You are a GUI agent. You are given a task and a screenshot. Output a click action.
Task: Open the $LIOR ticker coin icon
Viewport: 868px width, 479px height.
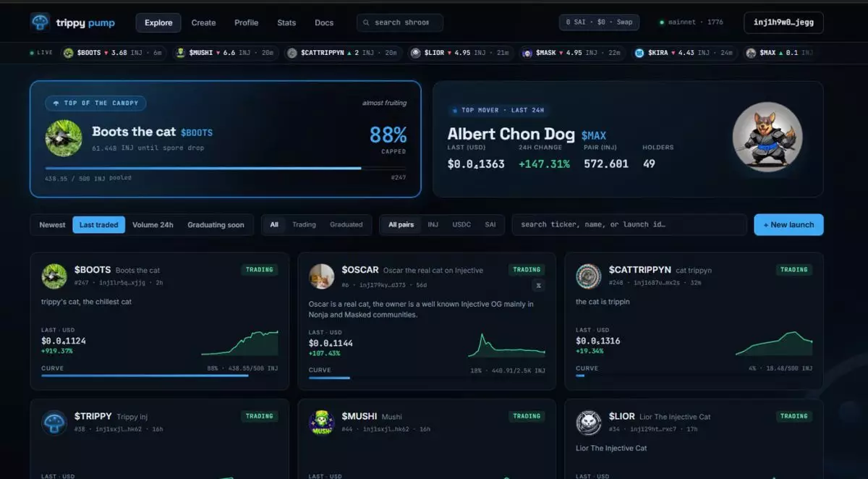pyautogui.click(x=415, y=53)
